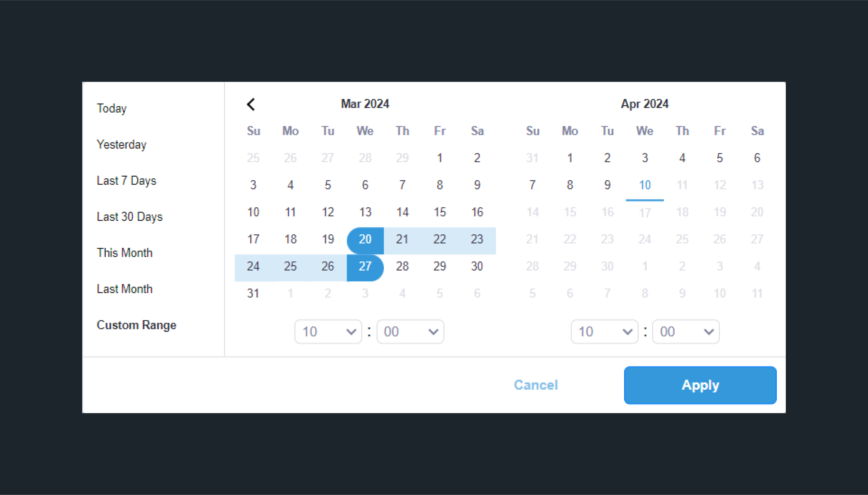Viewport: 868px width, 495px height.
Task: Select March 15 in the calendar
Action: point(440,212)
